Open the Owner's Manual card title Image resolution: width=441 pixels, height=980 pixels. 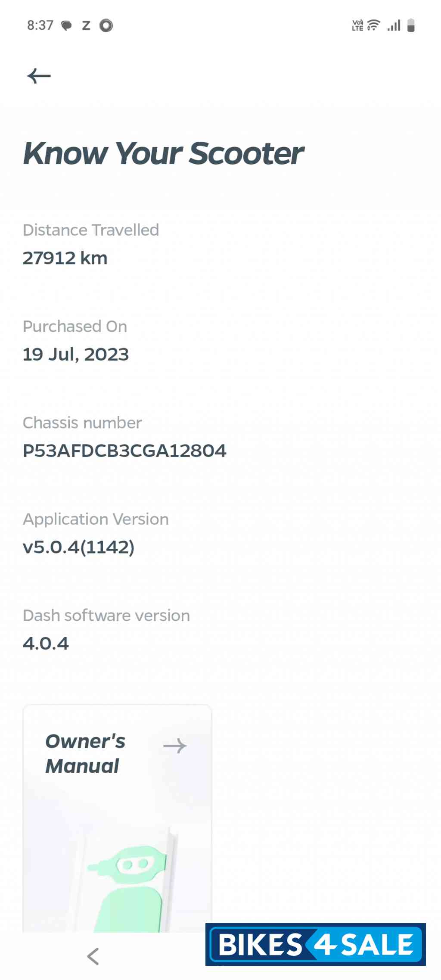(85, 753)
